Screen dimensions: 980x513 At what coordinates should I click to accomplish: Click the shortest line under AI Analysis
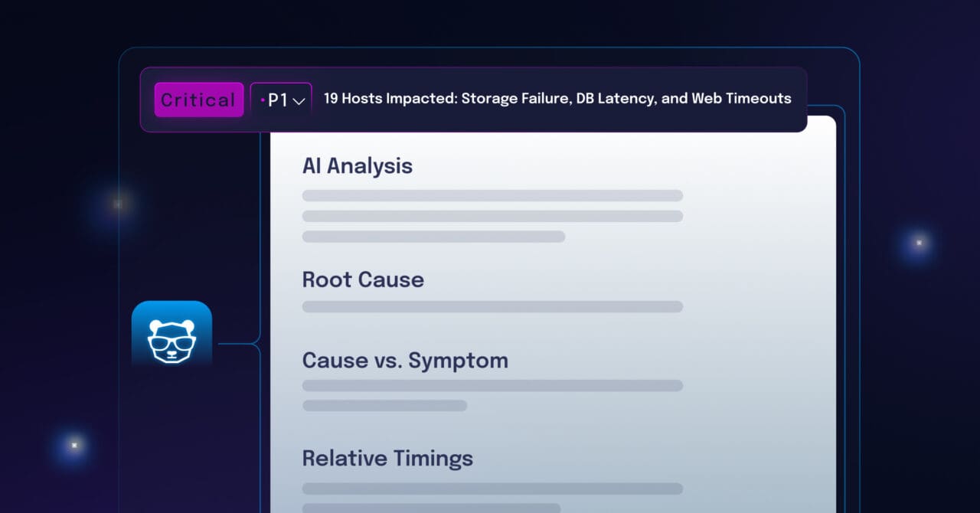coord(433,237)
